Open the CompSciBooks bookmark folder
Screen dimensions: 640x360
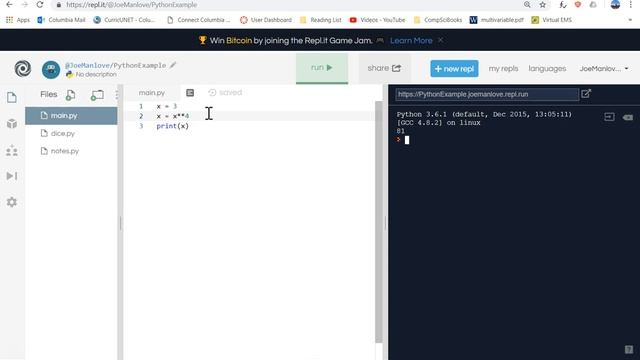(438, 20)
